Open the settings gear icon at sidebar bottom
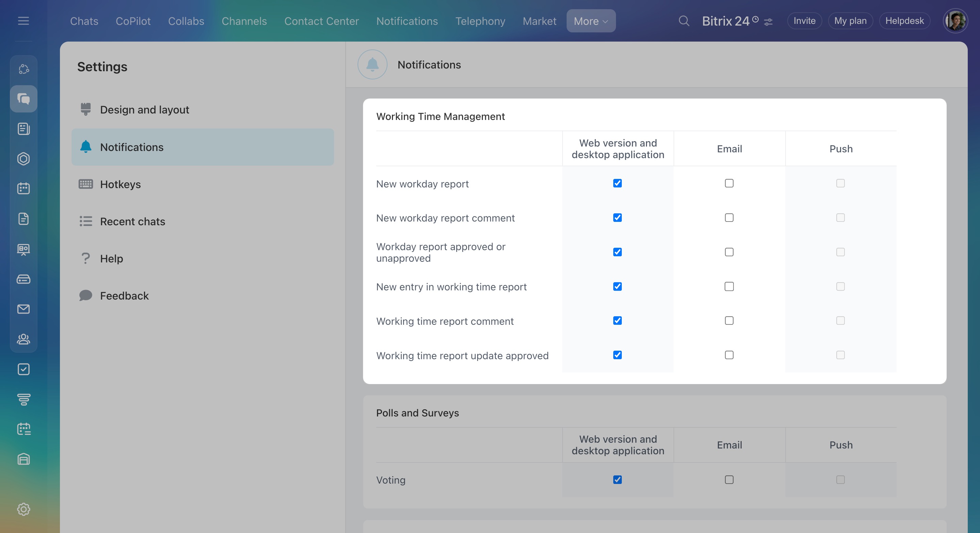Viewport: 980px width, 533px height. [23, 509]
